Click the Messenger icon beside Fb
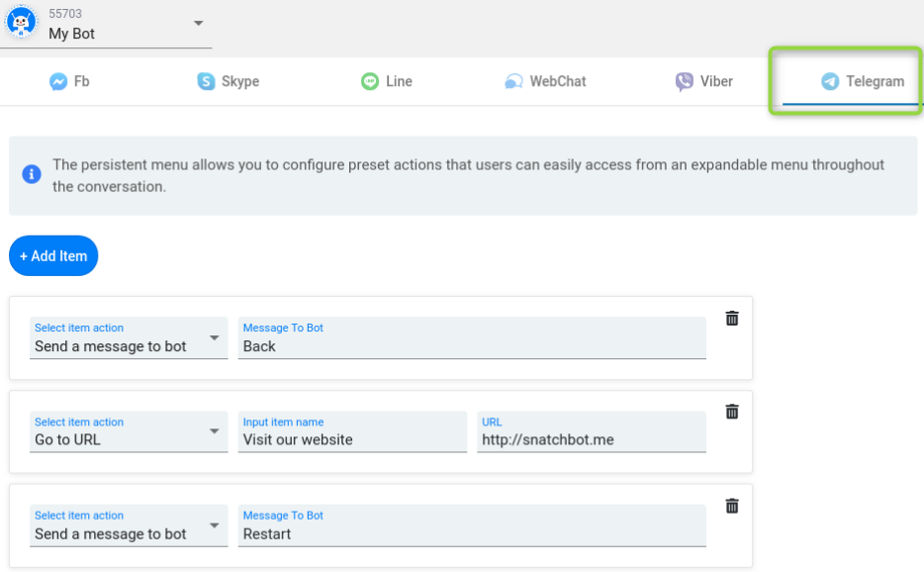The width and height of the screenshot is (924, 572). (x=58, y=82)
